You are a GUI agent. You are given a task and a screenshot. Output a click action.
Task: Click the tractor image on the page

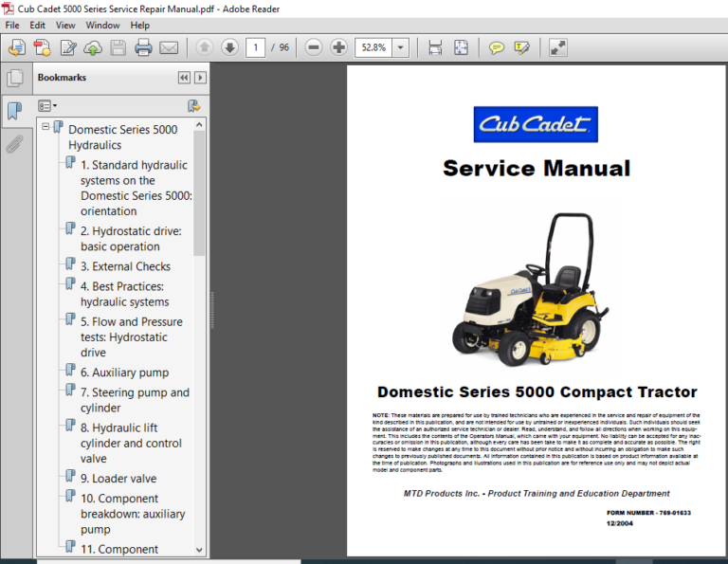(x=530, y=290)
